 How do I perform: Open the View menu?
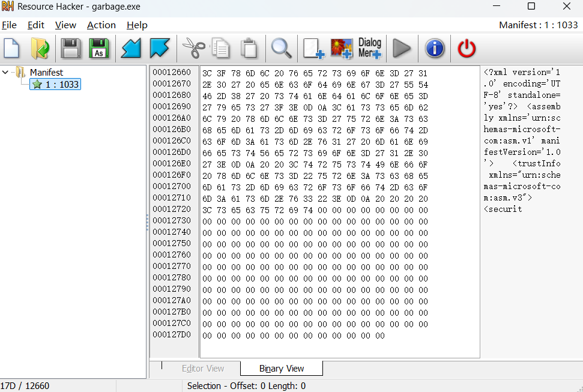(x=65, y=25)
